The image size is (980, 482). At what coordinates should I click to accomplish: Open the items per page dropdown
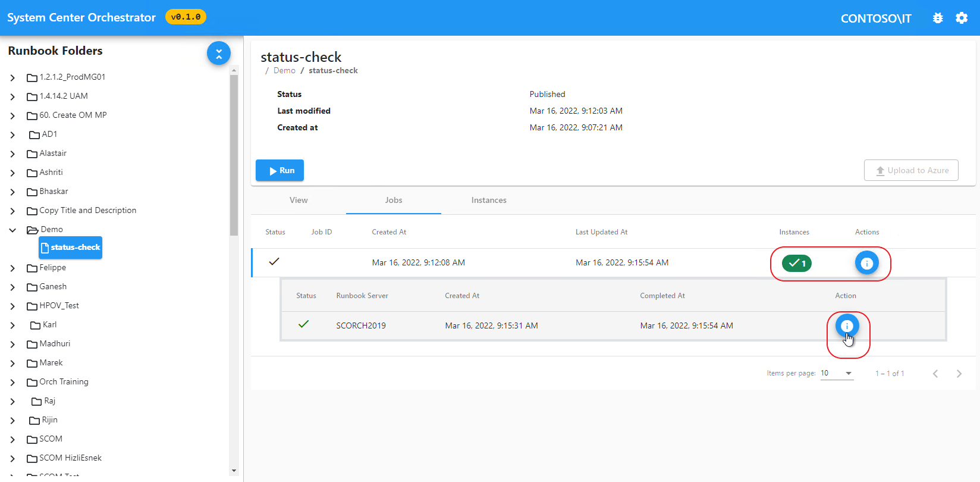(837, 374)
